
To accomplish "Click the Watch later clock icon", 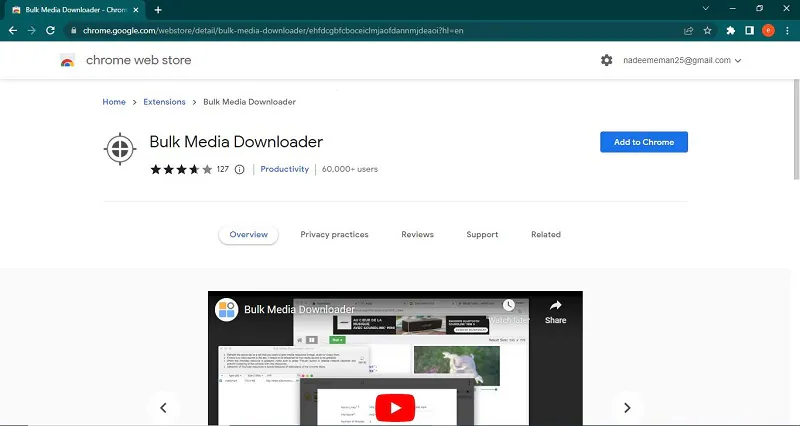I will tap(509, 305).
